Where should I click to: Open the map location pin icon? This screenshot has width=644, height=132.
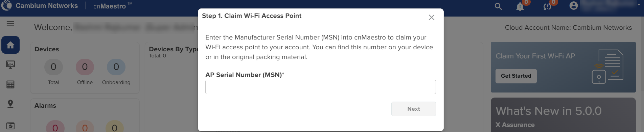click(x=10, y=104)
